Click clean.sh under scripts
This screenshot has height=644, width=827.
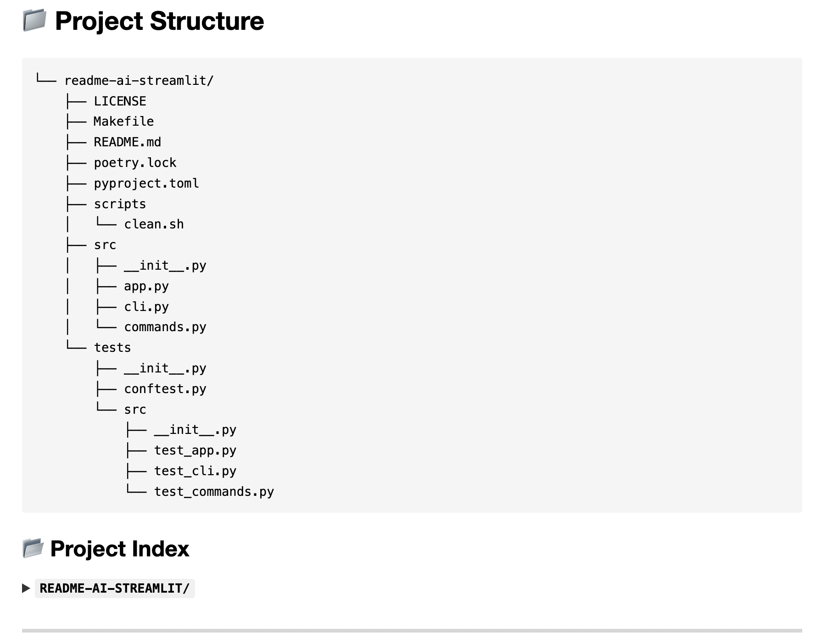154,224
